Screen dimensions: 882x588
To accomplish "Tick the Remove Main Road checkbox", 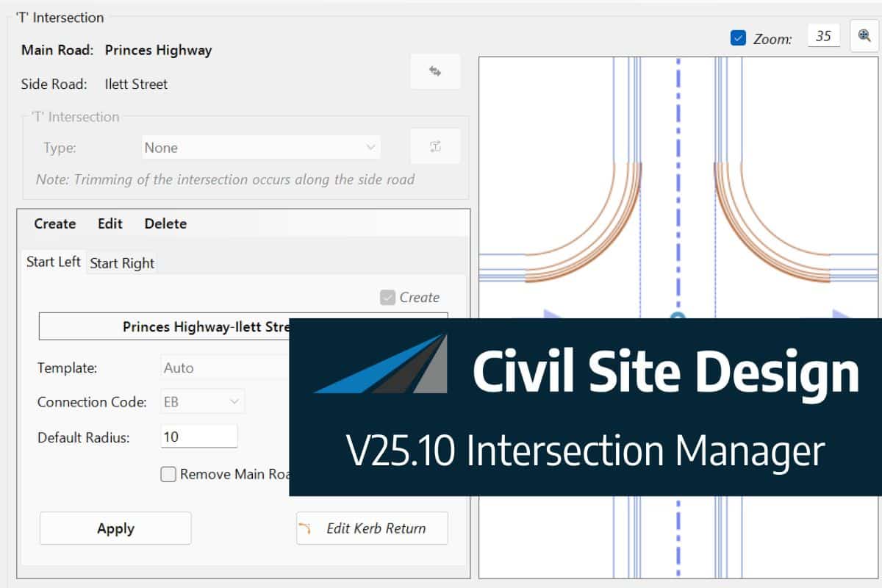I will [168, 474].
